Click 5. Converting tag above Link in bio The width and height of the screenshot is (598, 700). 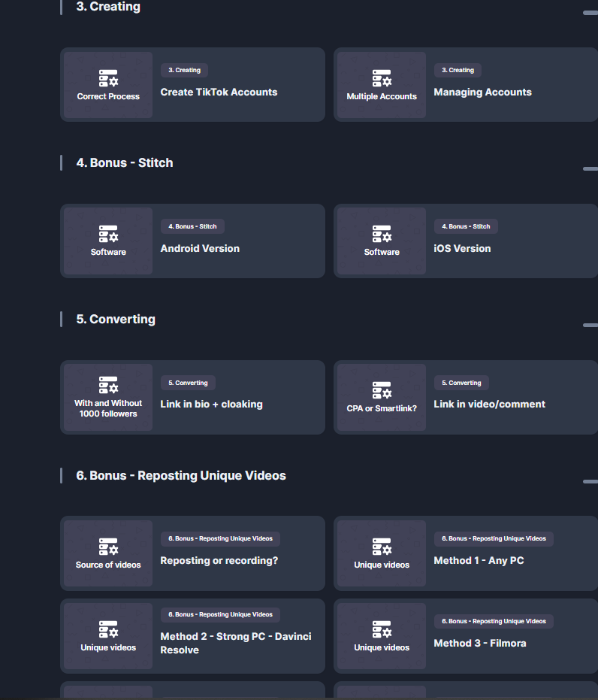coord(188,383)
